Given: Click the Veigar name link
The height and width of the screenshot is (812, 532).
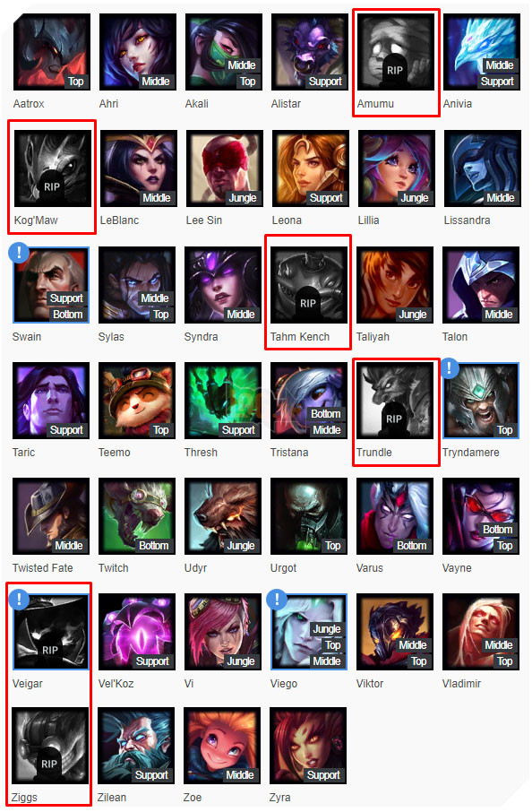Looking at the screenshot, I should 28,684.
